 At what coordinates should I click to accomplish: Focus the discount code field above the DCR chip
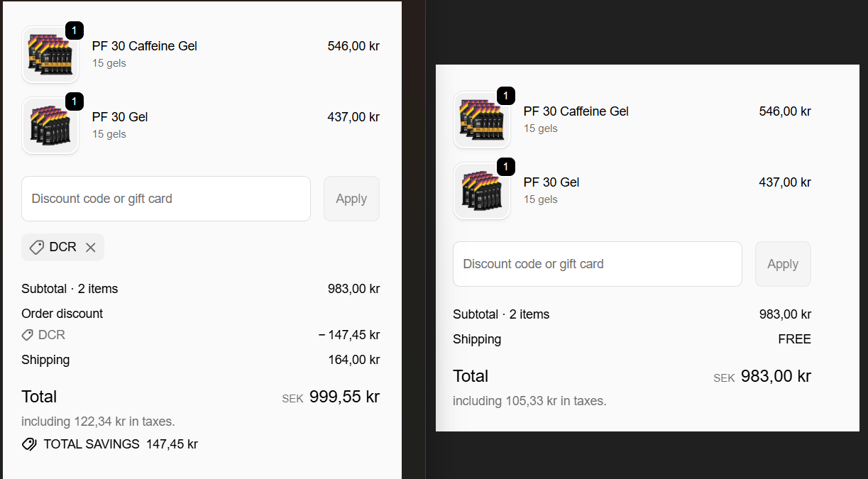[x=166, y=199]
